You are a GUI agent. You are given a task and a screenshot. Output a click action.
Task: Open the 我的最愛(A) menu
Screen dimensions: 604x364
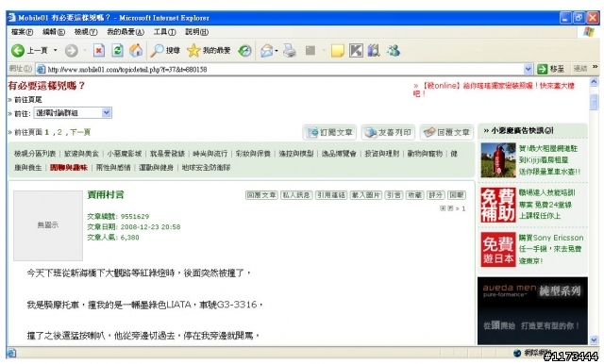(126, 32)
